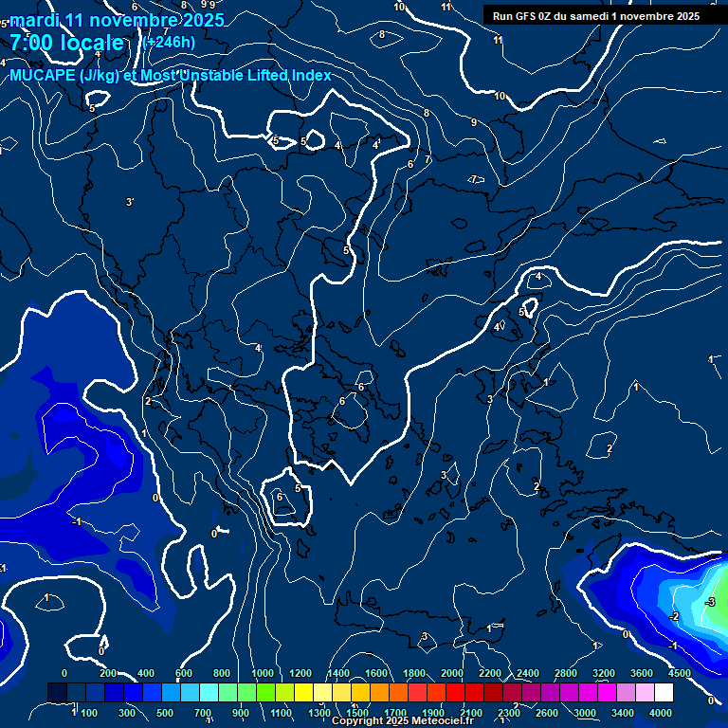Click the darkest navy first legend swatch
The image size is (728, 728).
point(58,692)
